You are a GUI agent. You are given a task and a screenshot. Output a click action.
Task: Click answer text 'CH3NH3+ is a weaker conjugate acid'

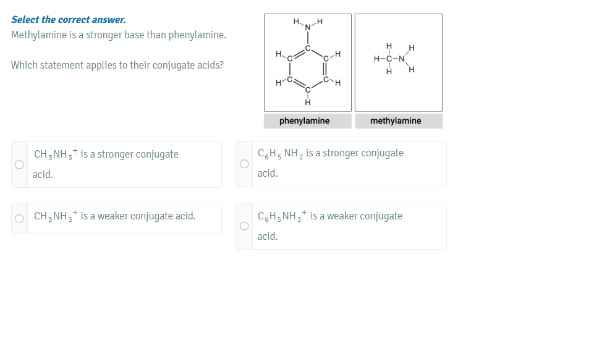(x=114, y=216)
